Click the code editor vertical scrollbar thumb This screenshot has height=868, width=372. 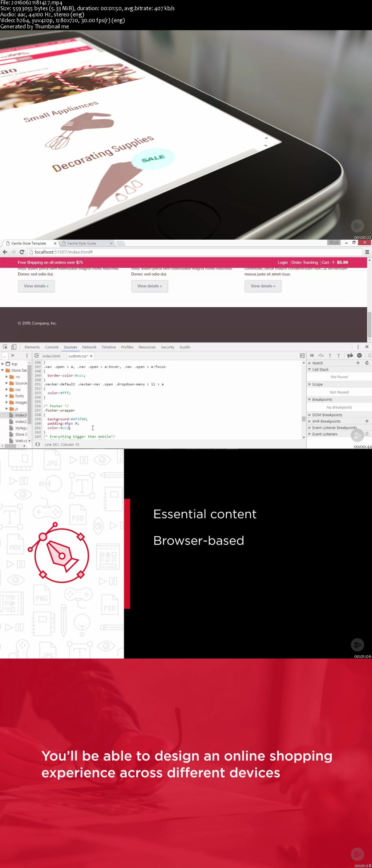click(x=304, y=419)
